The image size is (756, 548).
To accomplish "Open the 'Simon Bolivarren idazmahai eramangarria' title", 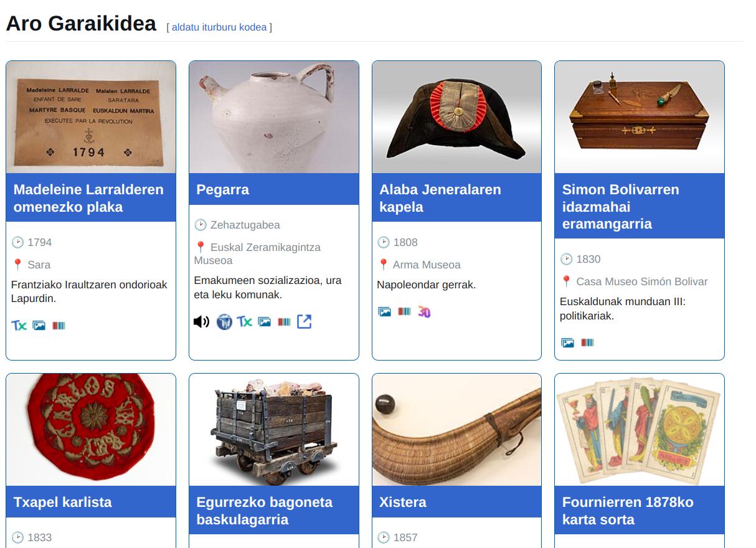I will (x=620, y=207).
